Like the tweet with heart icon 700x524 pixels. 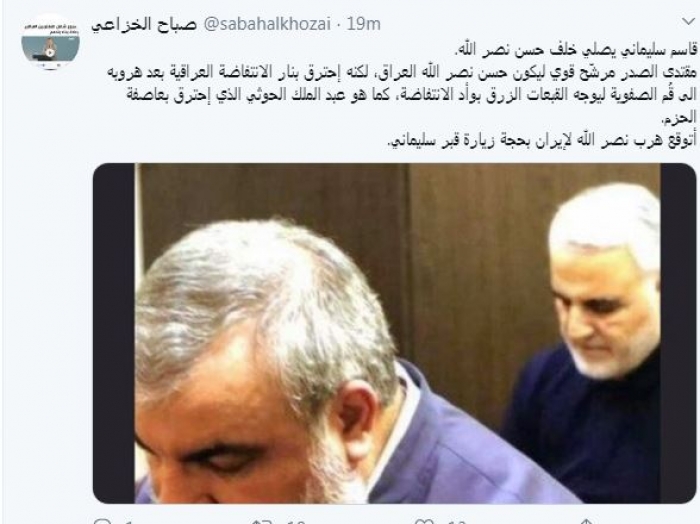pos(424,521)
